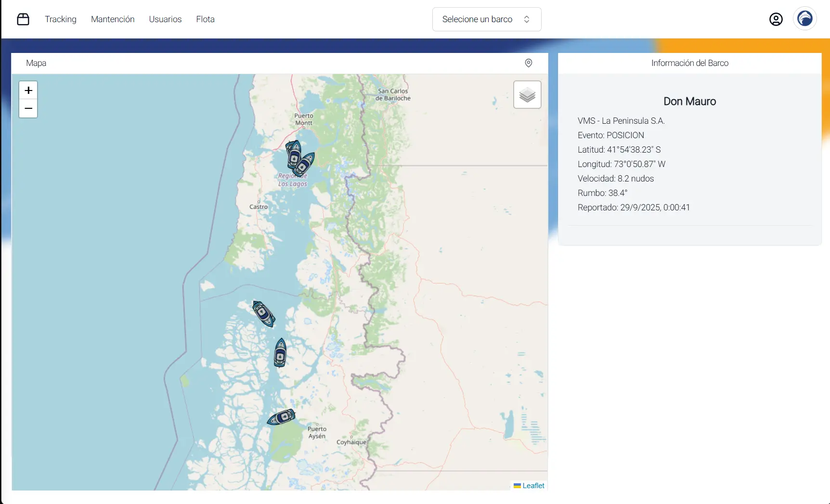Click the Ukraine flag in map attribution
The image size is (830, 504).
[x=517, y=486]
